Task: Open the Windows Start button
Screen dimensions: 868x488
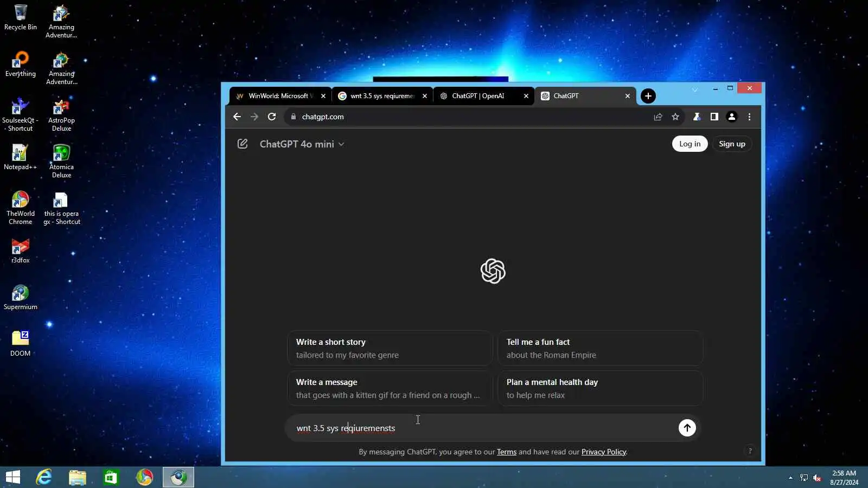Action: tap(13, 477)
